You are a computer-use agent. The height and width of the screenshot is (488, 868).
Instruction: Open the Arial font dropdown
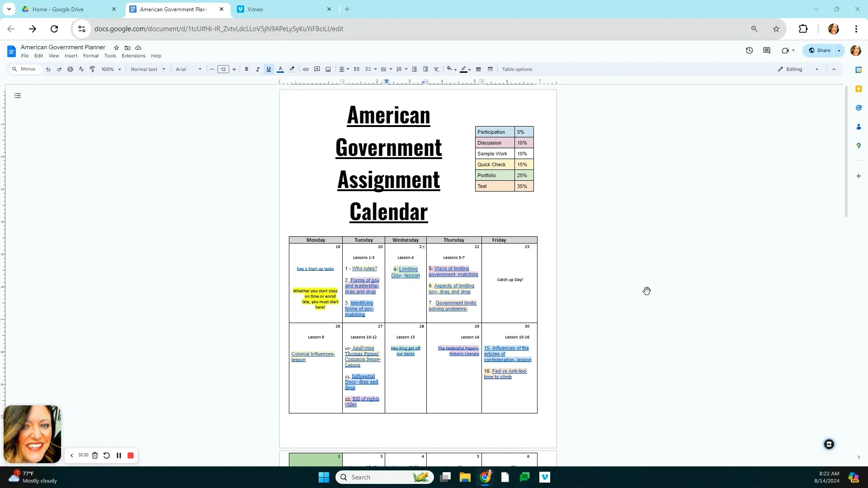point(189,69)
